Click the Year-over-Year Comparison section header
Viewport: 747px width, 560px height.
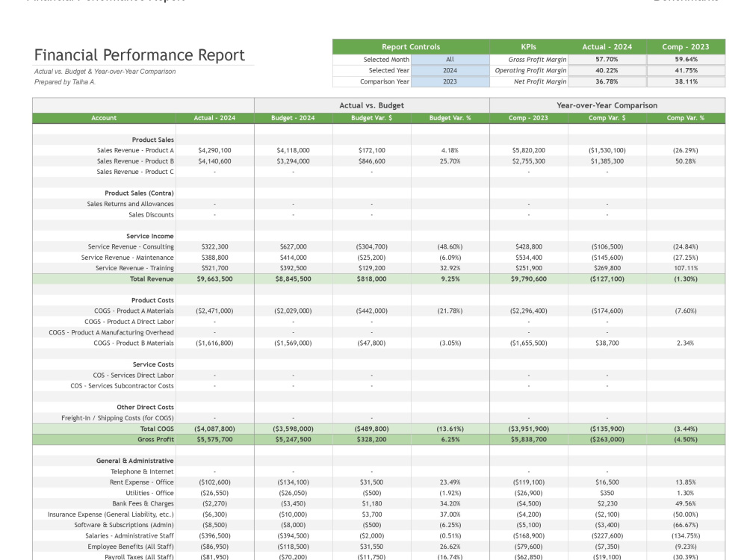tap(607, 106)
